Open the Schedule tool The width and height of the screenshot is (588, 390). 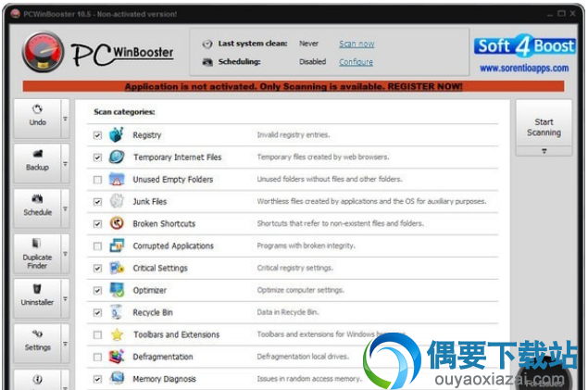[x=37, y=208]
